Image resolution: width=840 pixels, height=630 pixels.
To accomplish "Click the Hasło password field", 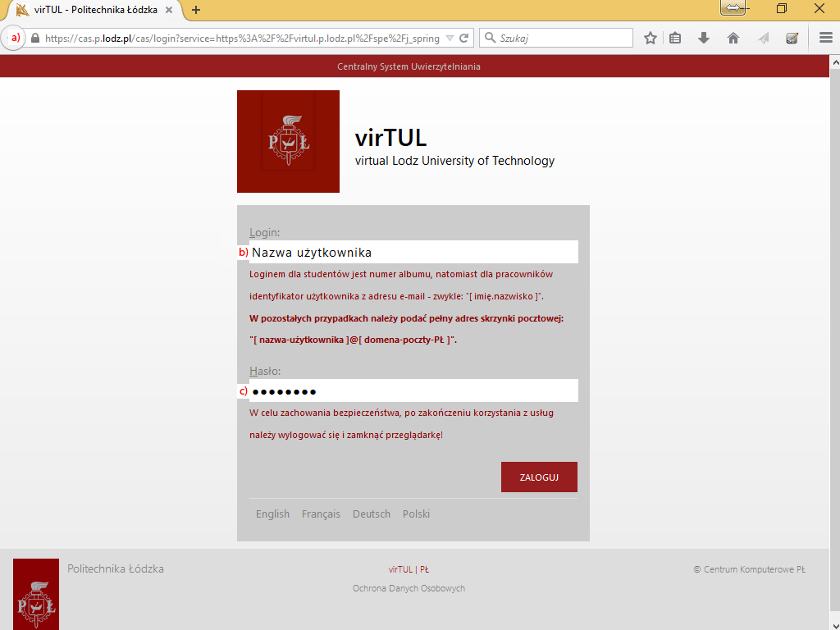I will tap(413, 390).
